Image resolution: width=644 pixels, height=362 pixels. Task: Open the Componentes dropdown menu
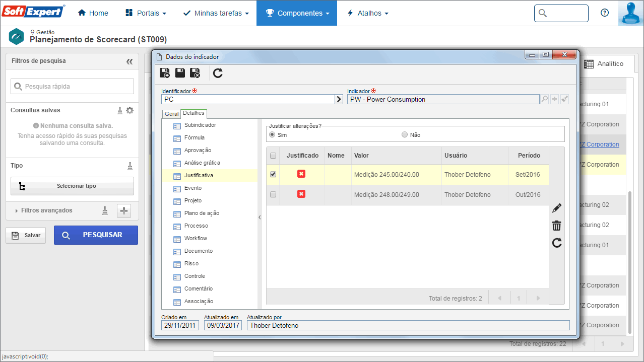coord(297,13)
